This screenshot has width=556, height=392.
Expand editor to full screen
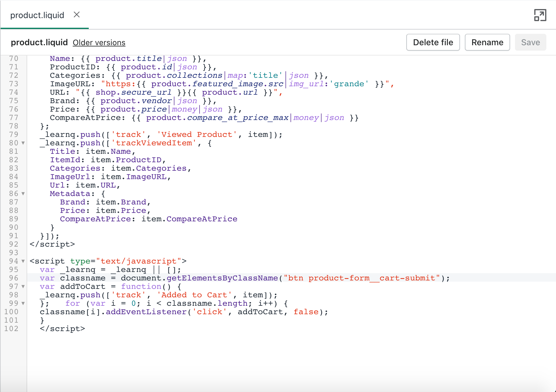tap(540, 15)
